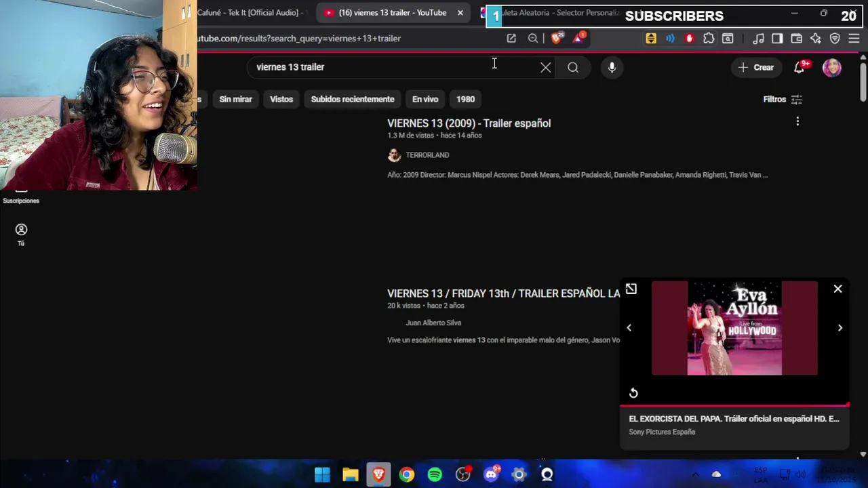Open File Explorer from taskbar
The width and height of the screenshot is (868, 488).
351,474
